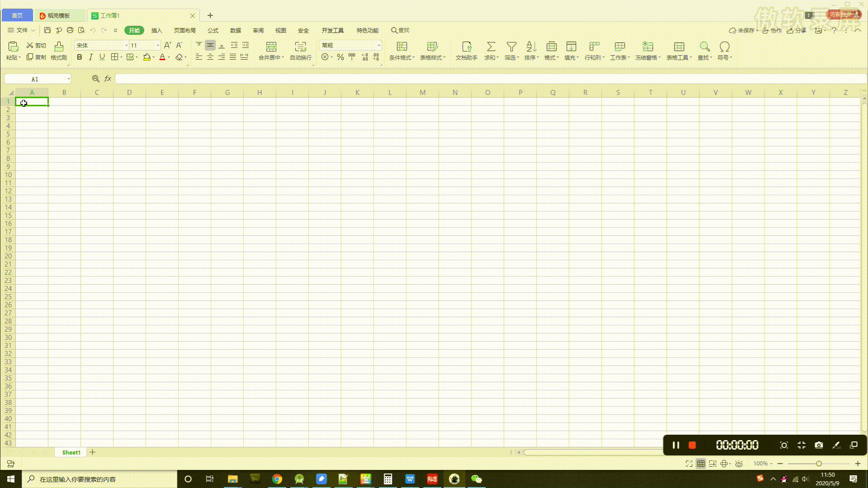Open the font name dropdown (宋体)
This screenshot has height=488, width=868.
126,45
